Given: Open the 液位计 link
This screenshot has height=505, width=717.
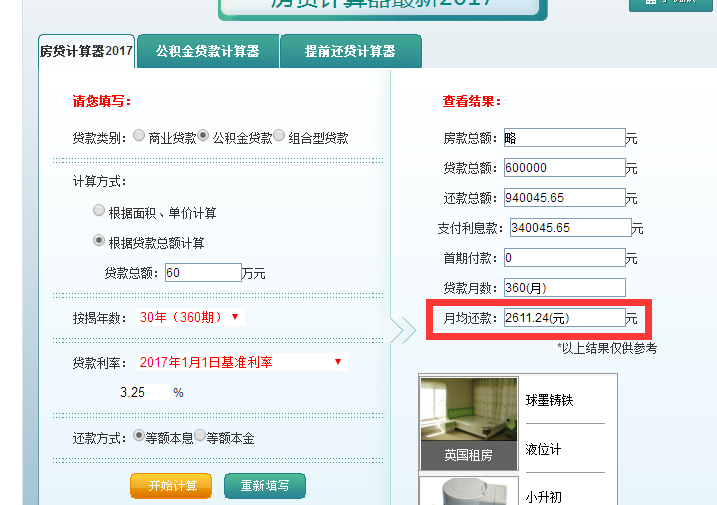Looking at the screenshot, I should click(x=543, y=449).
